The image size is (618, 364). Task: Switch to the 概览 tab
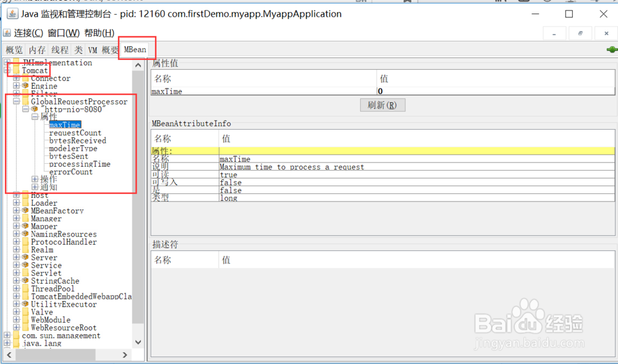(x=14, y=50)
